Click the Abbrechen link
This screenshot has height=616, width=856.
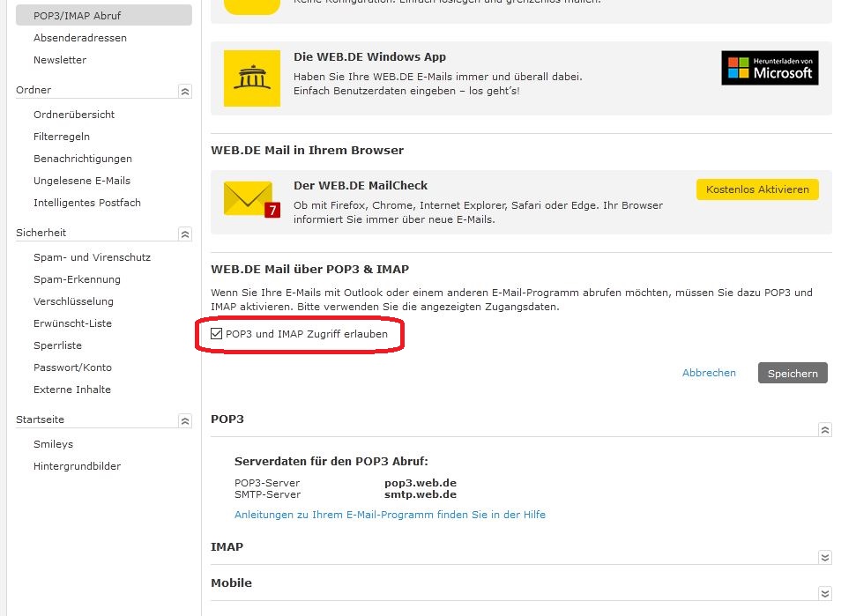coord(709,373)
